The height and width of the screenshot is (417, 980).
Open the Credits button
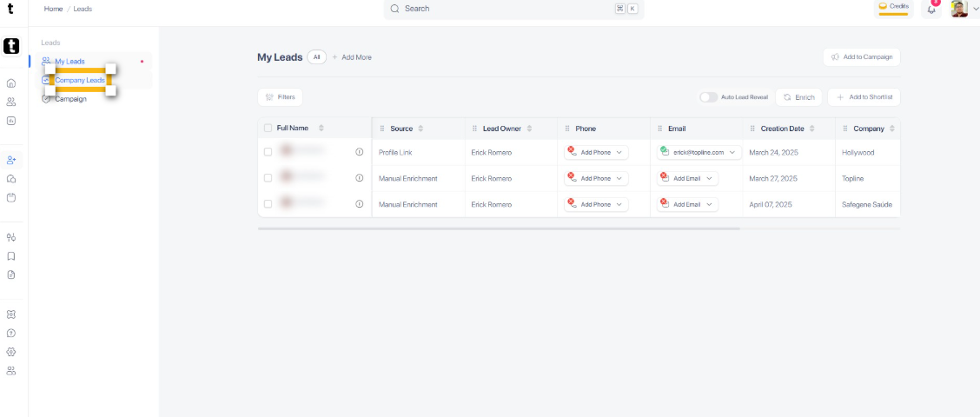click(893, 8)
